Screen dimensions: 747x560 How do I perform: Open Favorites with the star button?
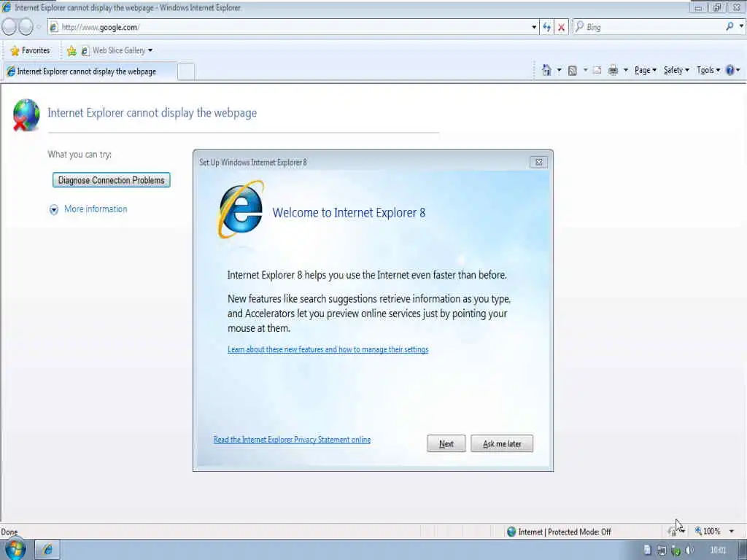click(30, 50)
